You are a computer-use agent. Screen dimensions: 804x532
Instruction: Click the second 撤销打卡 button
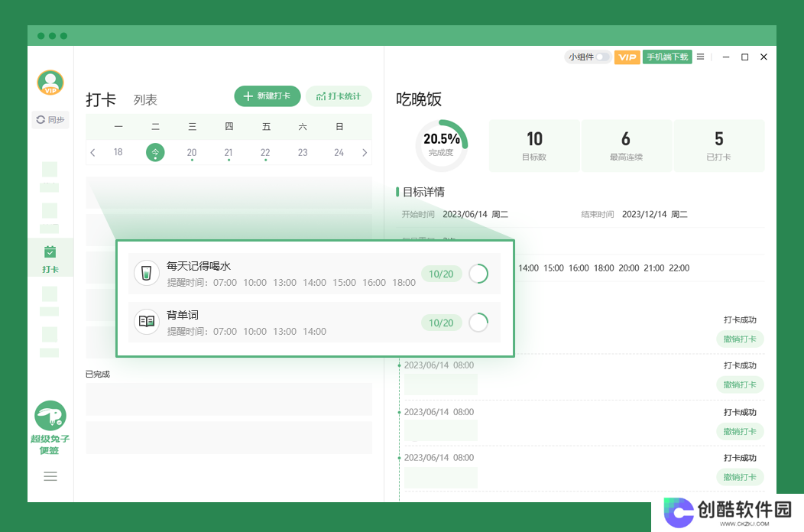740,384
